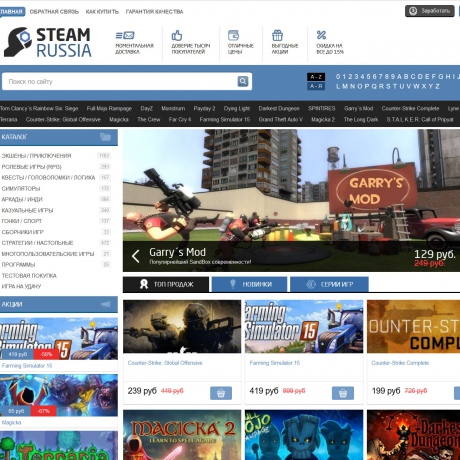The image size is (460, 460).
Task: Open the DayZ link
Action: pos(147,108)
